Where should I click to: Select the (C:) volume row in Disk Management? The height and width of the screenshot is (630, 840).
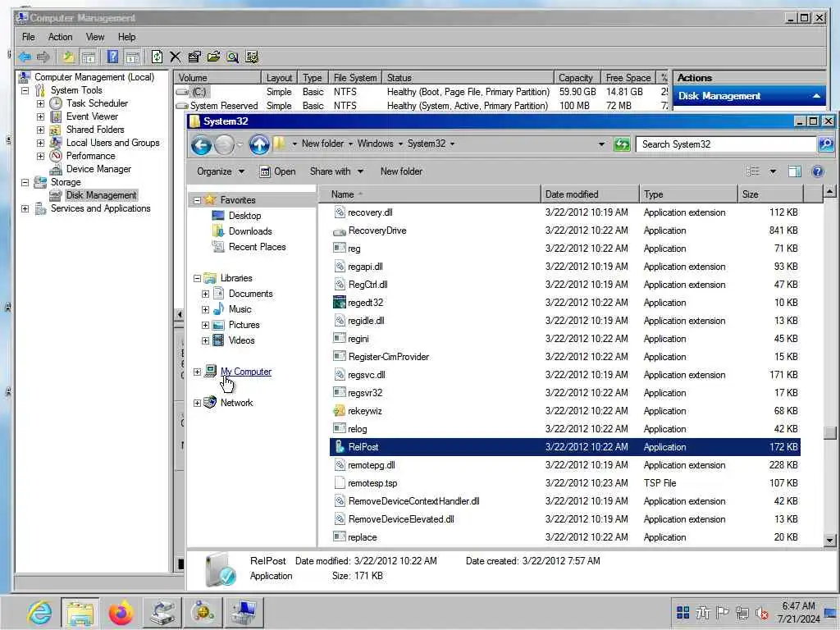422,92
